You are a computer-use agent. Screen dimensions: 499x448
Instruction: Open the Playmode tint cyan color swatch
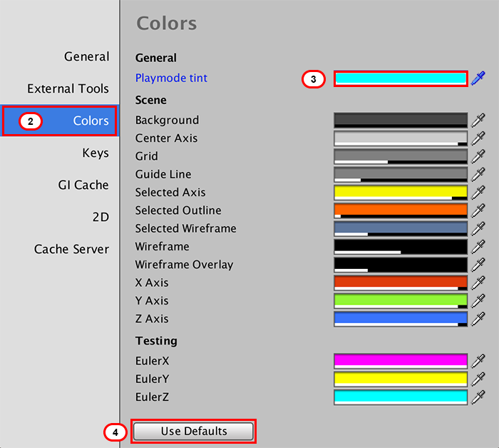(x=401, y=78)
